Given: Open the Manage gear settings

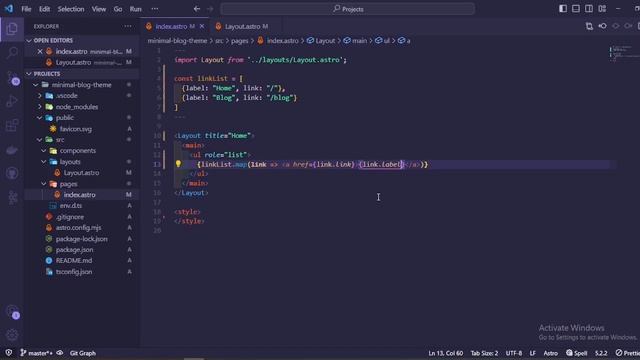Looking at the screenshot, I should pyautogui.click(x=12, y=335).
